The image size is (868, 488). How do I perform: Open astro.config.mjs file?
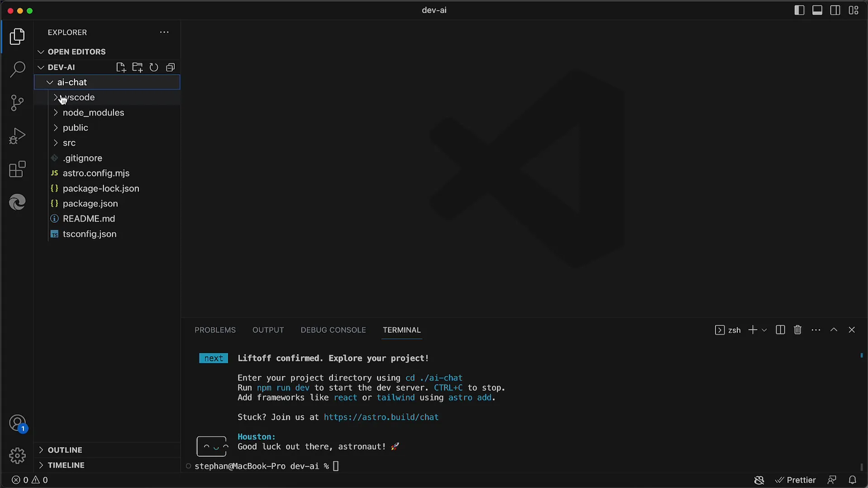coord(107,173)
